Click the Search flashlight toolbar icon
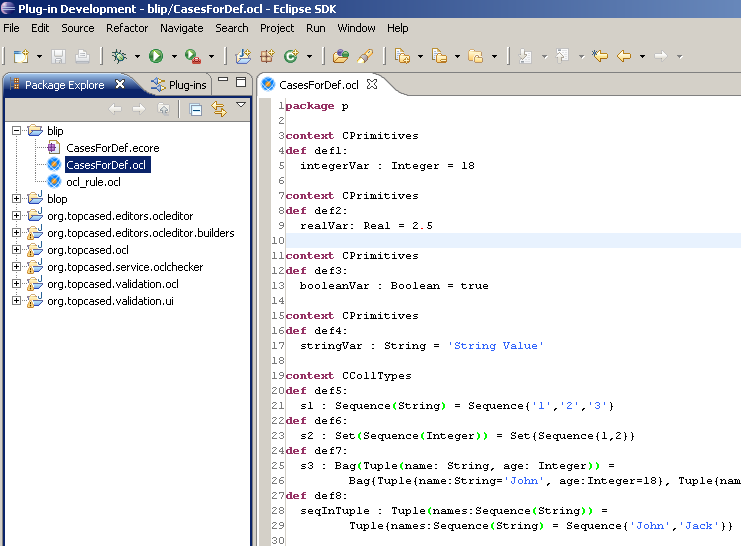Viewport: 741px width, 546px height. (365, 56)
